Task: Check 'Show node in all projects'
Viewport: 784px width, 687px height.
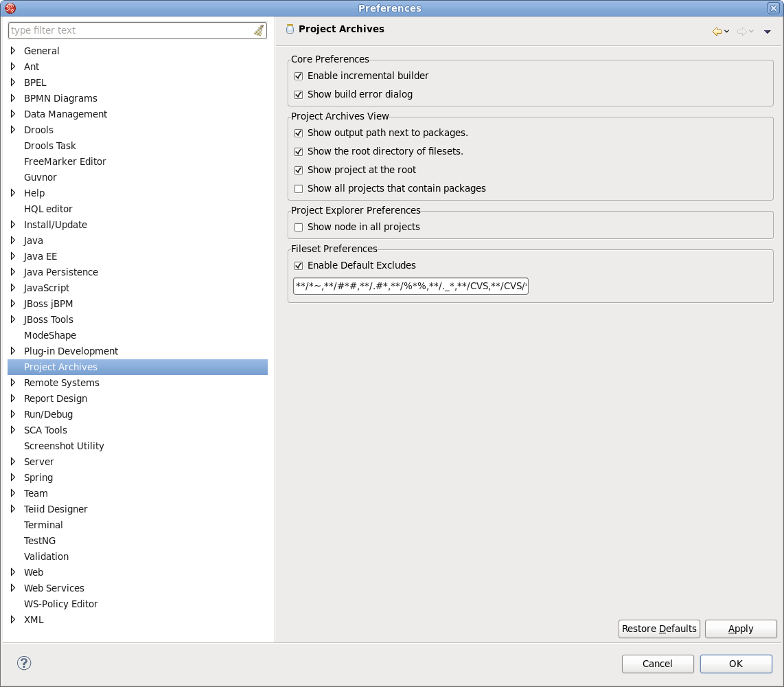Action: tap(299, 227)
